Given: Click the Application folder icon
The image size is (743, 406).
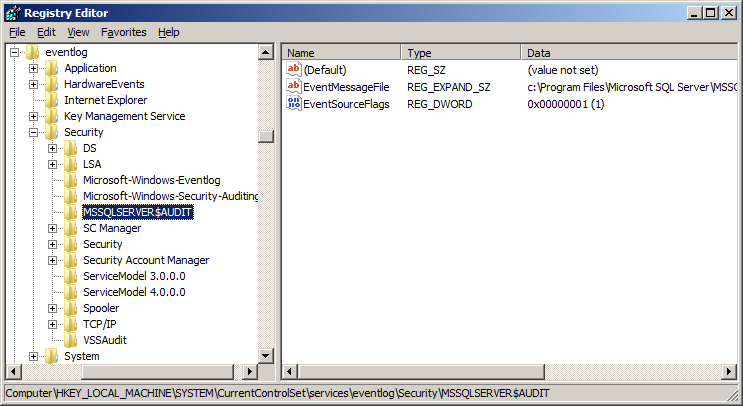Looking at the screenshot, I should click(x=52, y=68).
